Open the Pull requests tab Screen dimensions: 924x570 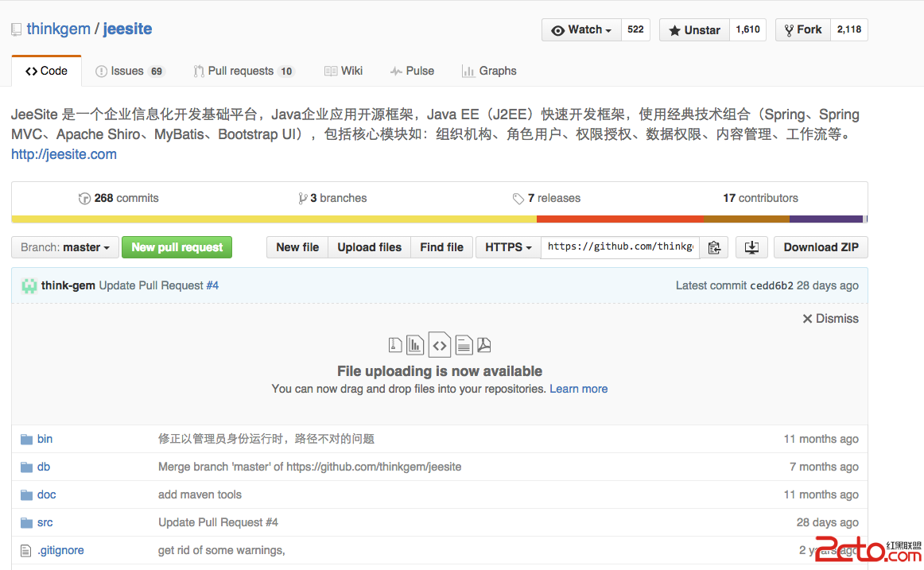coord(244,72)
